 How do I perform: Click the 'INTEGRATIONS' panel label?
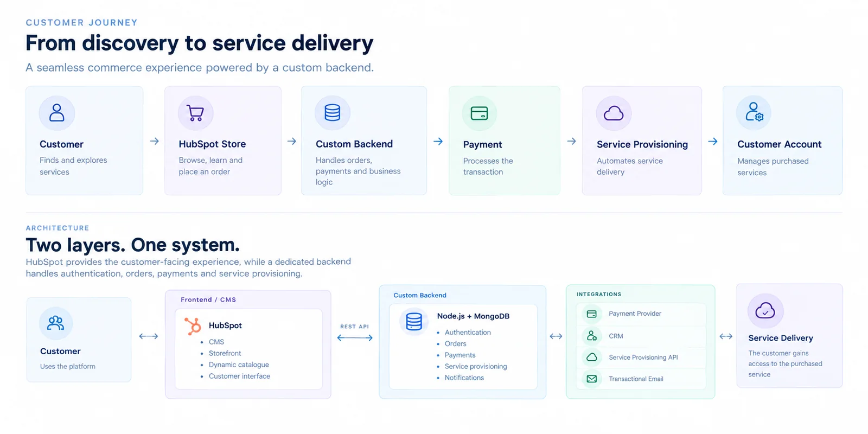tap(599, 294)
